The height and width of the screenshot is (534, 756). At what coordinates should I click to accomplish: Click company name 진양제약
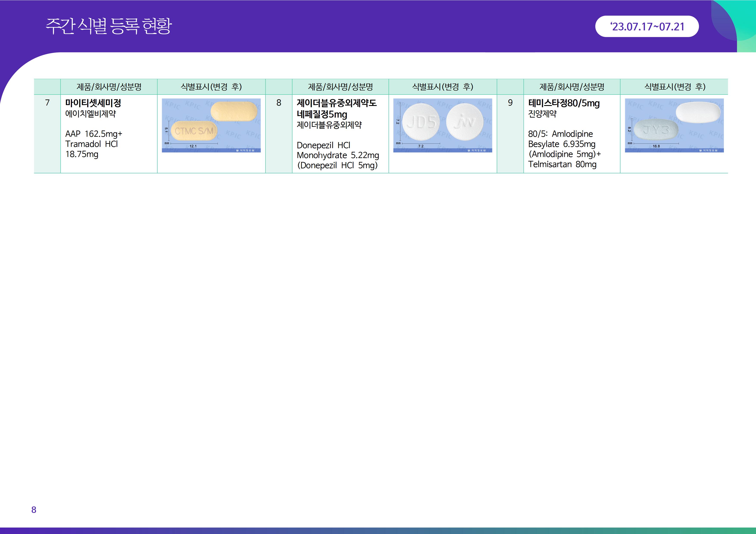542,114
